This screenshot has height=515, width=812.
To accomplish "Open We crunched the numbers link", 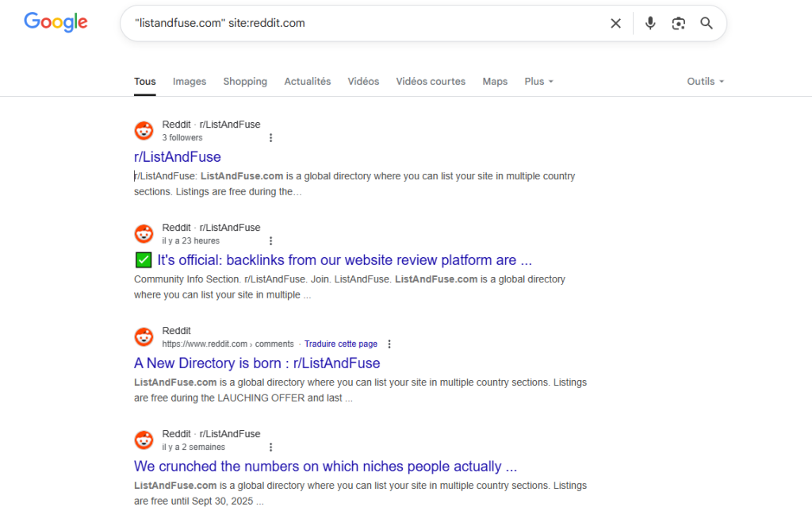I will [x=325, y=467].
